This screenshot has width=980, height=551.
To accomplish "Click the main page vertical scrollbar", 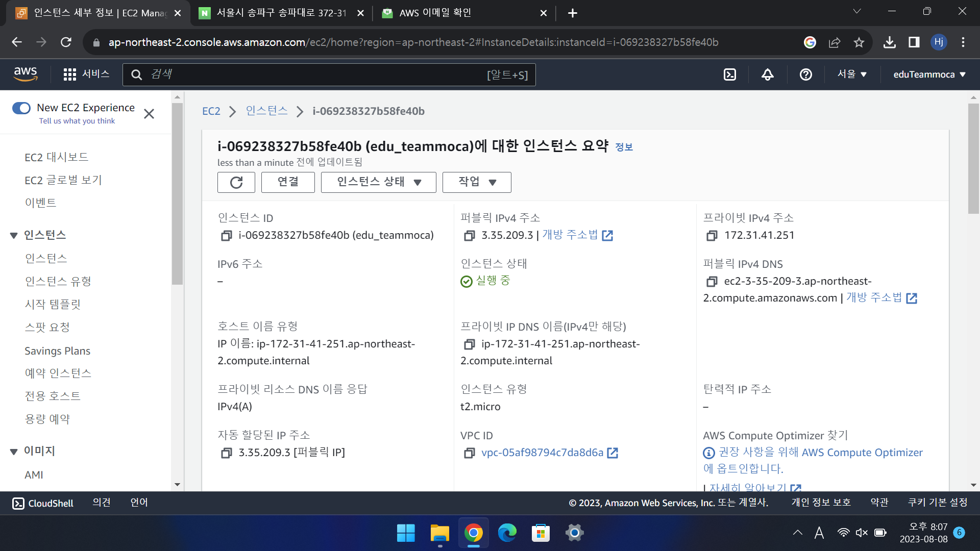I will [x=973, y=159].
